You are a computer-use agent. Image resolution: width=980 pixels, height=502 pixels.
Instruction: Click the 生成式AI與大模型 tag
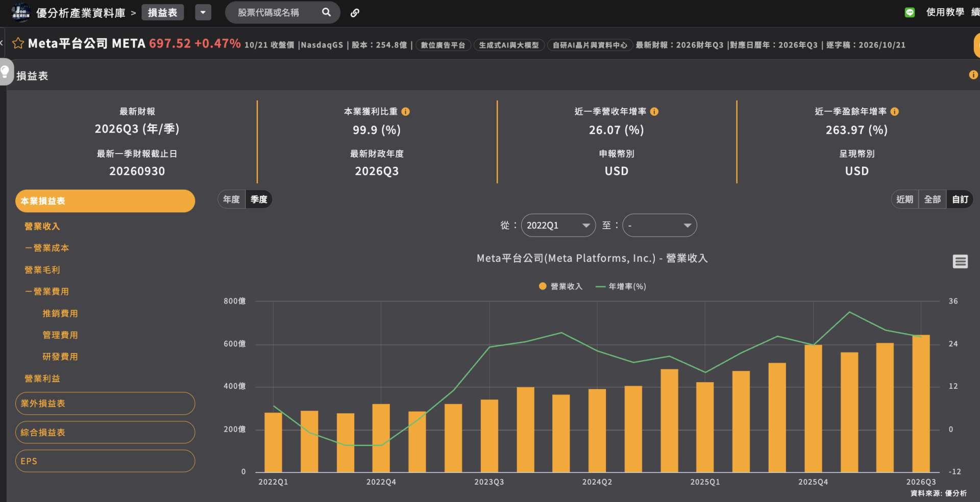pyautogui.click(x=509, y=45)
